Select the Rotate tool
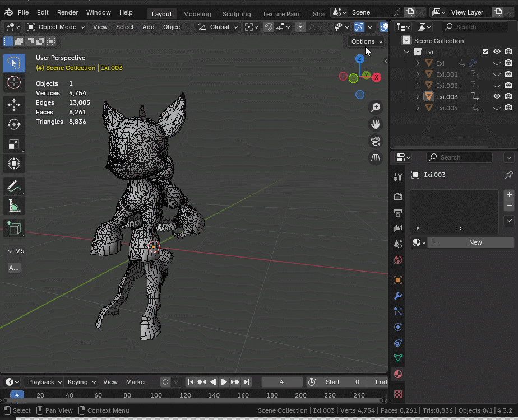The height and width of the screenshot is (420, 518). [14, 124]
